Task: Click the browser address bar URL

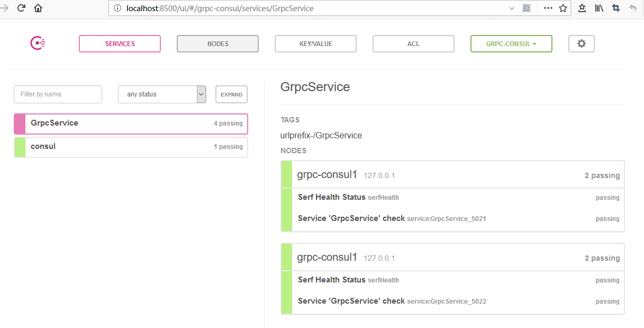Action: pyautogui.click(x=220, y=8)
